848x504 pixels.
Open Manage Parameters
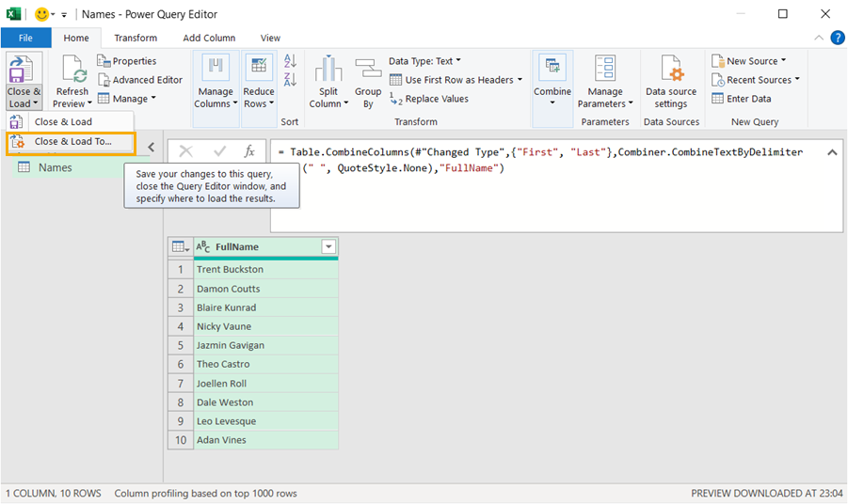604,81
